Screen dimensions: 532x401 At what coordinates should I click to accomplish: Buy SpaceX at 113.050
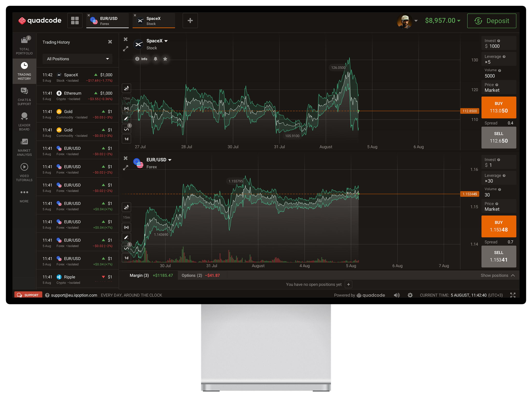coord(499,108)
